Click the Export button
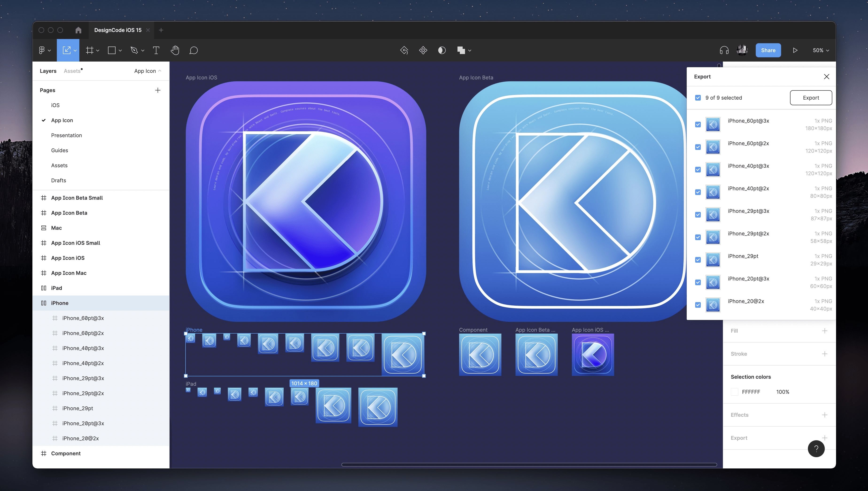This screenshot has width=868, height=491. click(811, 98)
